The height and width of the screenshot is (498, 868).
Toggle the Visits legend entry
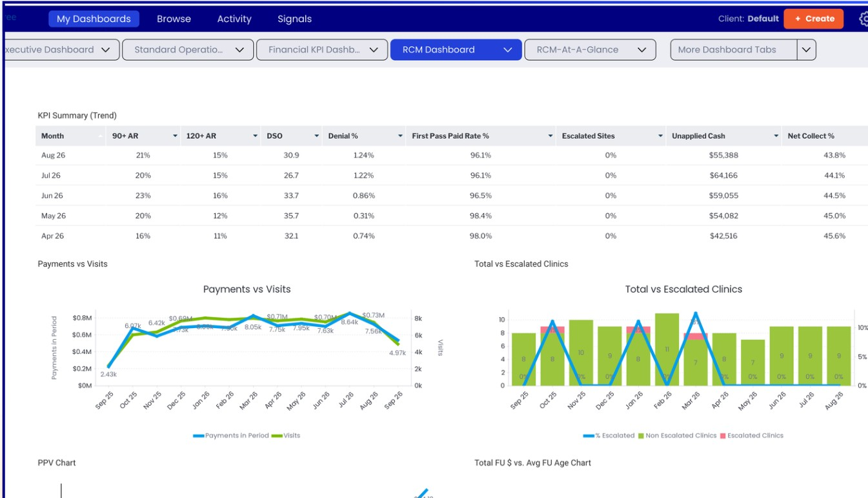pyautogui.click(x=286, y=435)
